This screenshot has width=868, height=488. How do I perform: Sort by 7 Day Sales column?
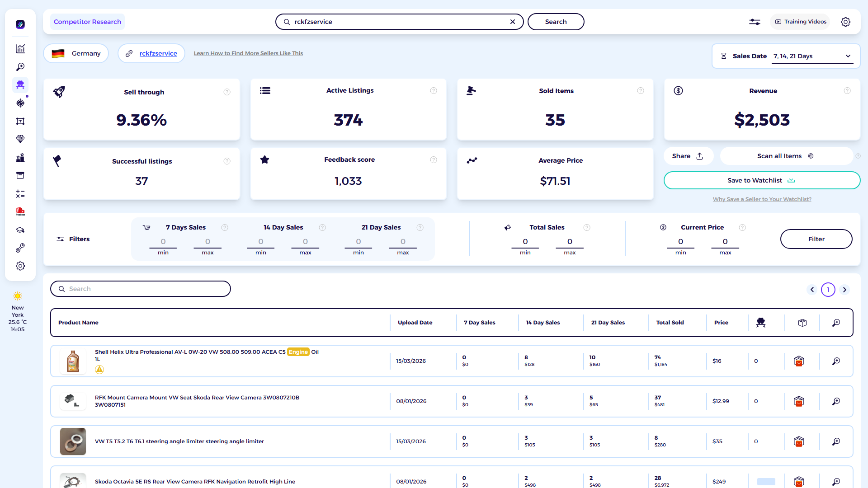coord(479,323)
